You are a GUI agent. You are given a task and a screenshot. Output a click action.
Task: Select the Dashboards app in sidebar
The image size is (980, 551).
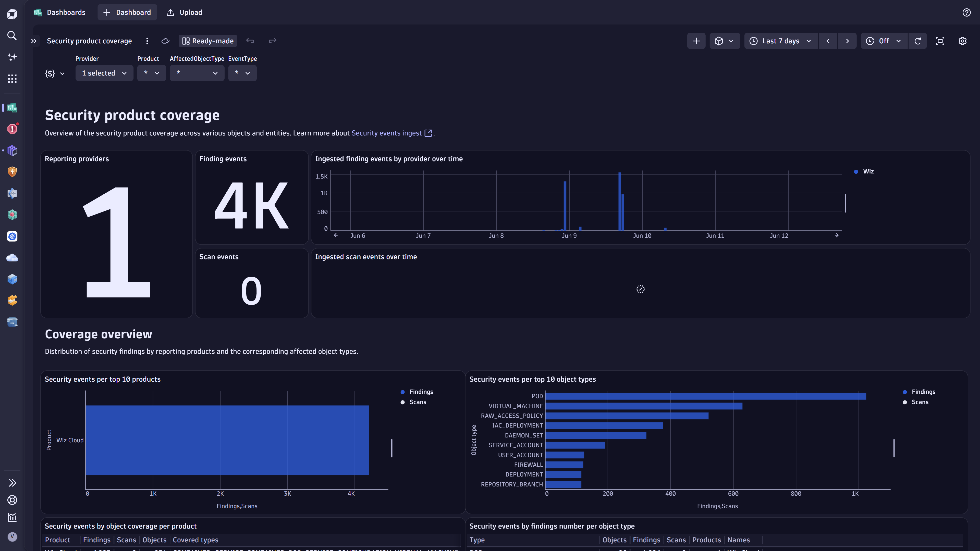12,108
